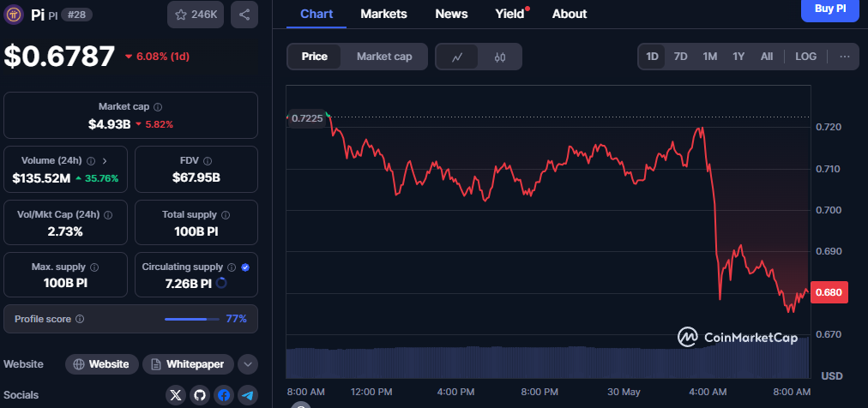This screenshot has height=408, width=868.
Task: Select the Market cap chart toggle
Action: tap(384, 57)
